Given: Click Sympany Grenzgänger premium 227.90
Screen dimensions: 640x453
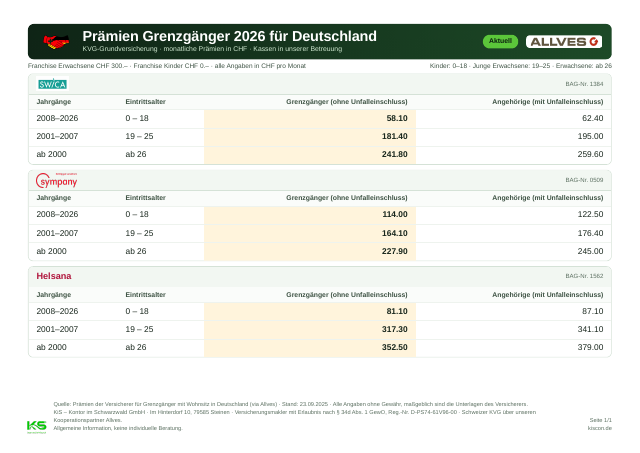Looking at the screenshot, I should tap(394, 251).
